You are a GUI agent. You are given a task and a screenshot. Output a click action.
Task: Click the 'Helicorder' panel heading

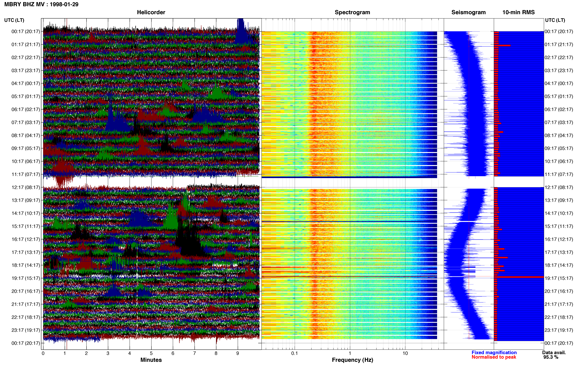[x=151, y=12]
